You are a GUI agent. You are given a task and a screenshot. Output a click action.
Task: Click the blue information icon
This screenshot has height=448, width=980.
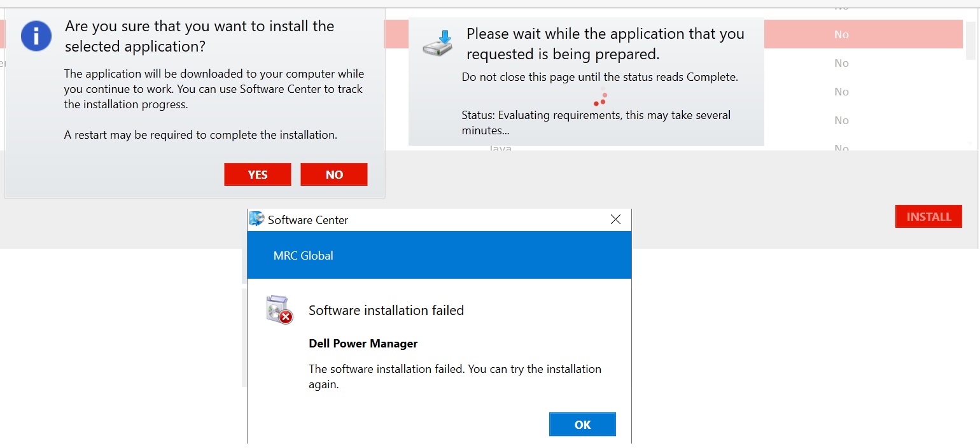click(x=36, y=36)
